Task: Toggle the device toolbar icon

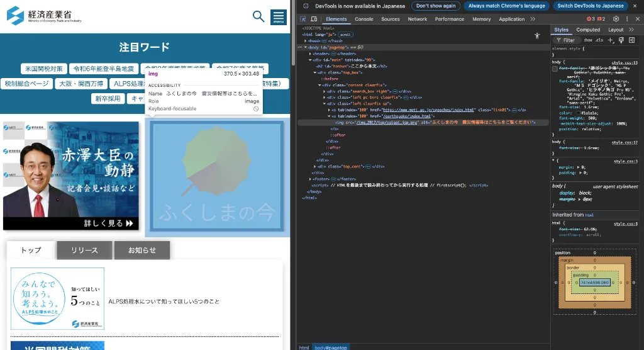Action: point(314,19)
